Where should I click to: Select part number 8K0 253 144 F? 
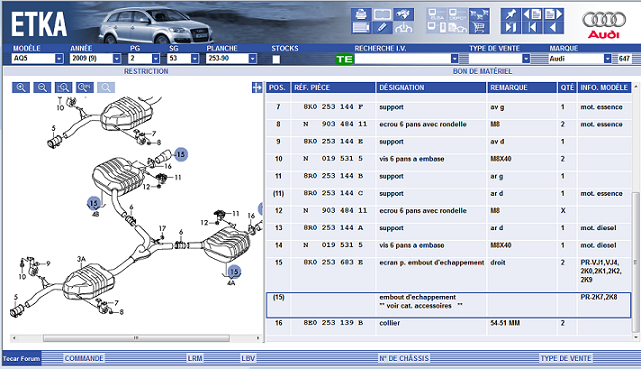tap(333, 107)
